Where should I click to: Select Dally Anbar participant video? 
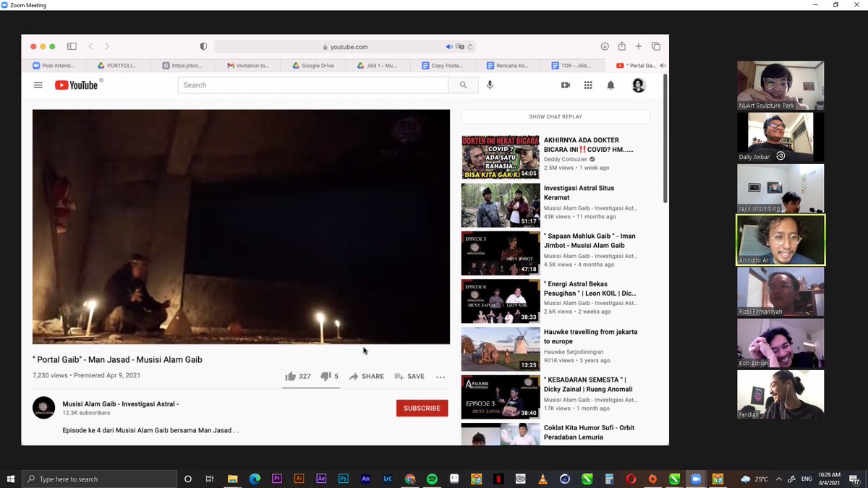pyautogui.click(x=780, y=137)
